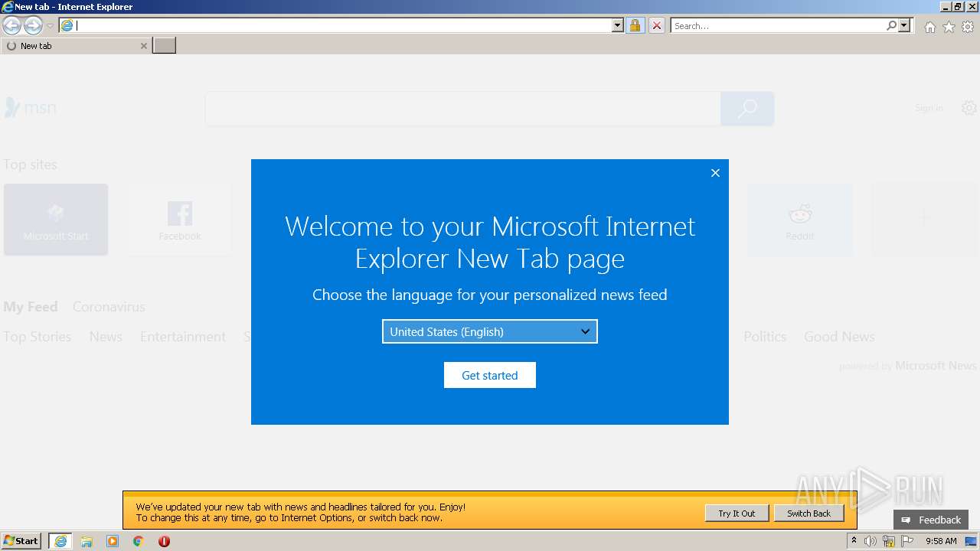Open a blank new tab button
This screenshot has height=551, width=980.
click(x=165, y=46)
